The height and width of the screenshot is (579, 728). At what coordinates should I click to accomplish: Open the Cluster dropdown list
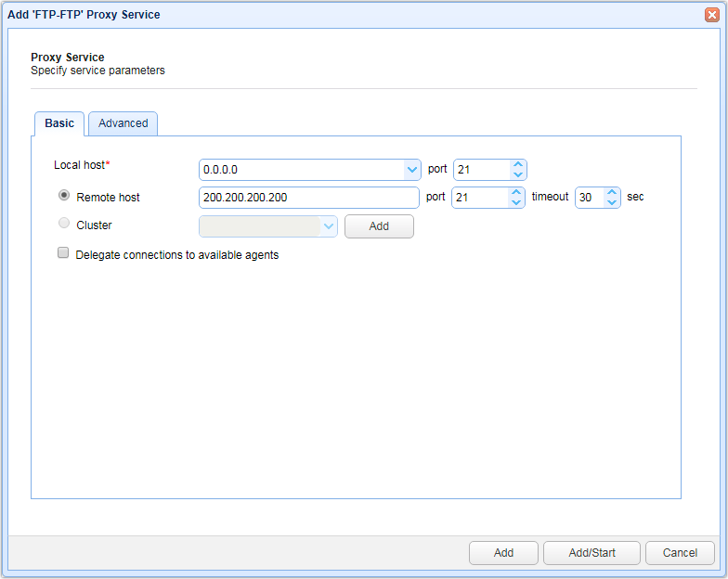(x=329, y=226)
